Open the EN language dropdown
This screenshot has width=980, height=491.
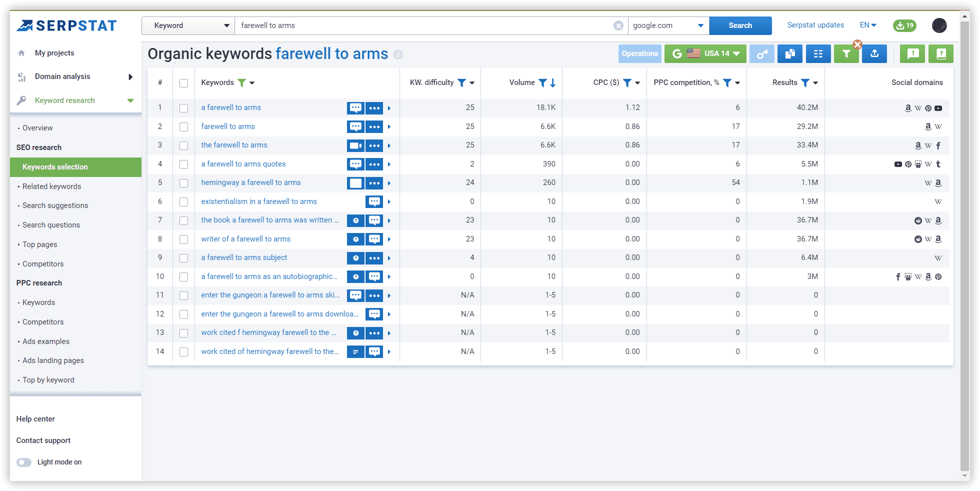point(868,25)
